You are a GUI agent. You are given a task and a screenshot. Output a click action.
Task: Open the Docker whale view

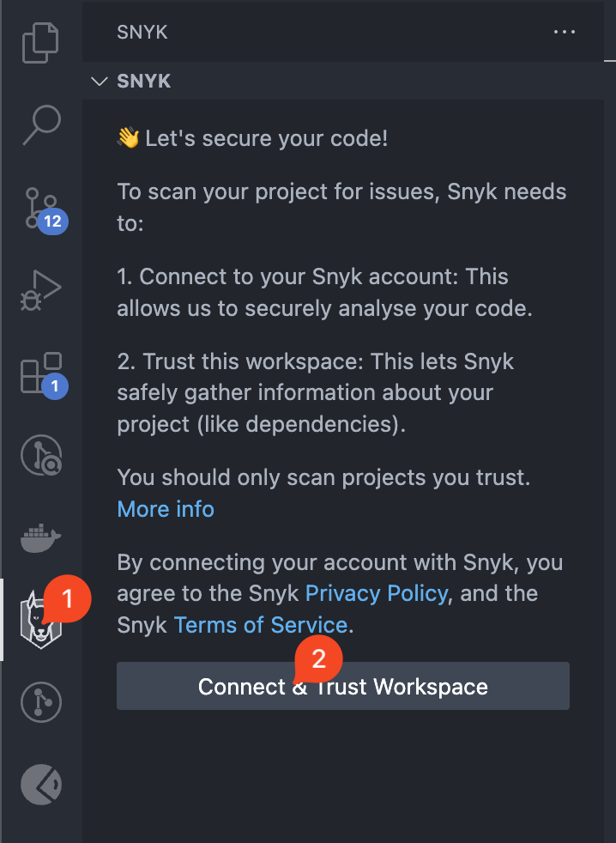point(40,538)
